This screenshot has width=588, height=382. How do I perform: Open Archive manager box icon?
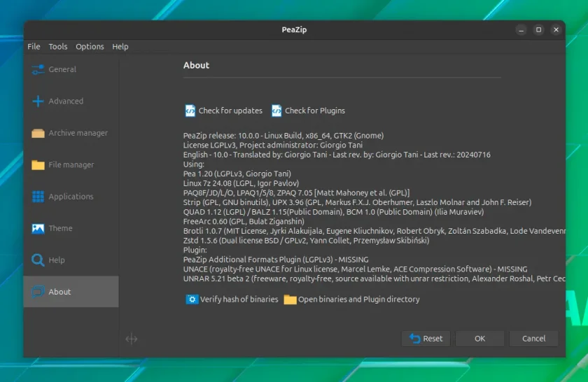38,133
